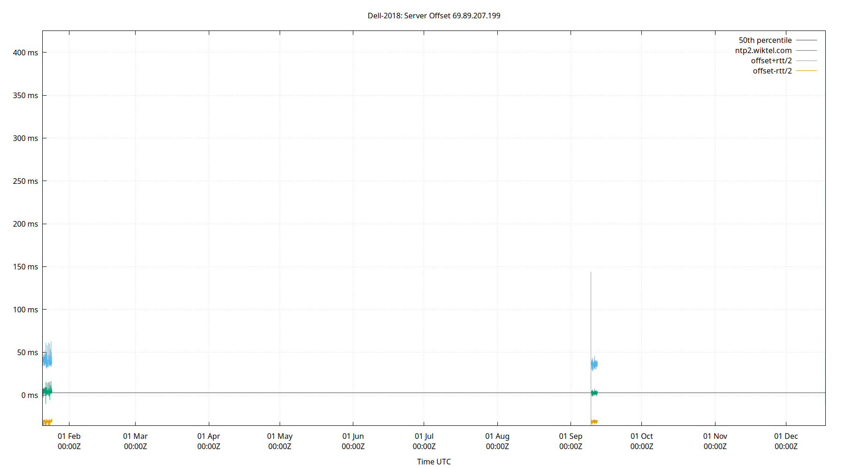Viewport: 868px width, 469px height.
Task: Click the 'offset-rtt/2' legend label
Action: pos(772,71)
